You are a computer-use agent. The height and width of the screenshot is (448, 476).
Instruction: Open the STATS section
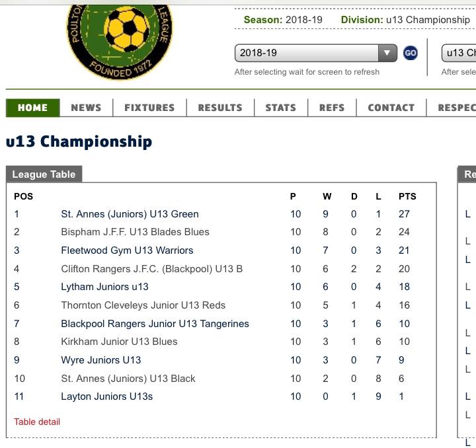coord(281,108)
